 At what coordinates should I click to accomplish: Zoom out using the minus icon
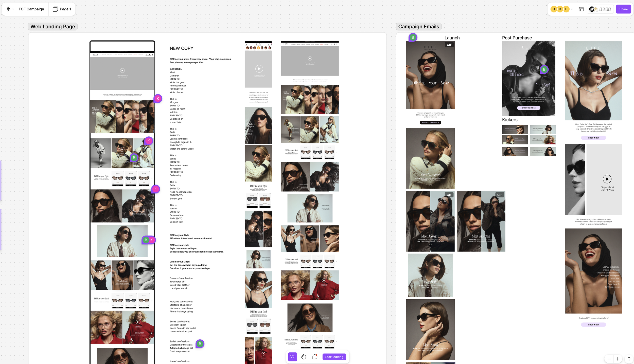click(609, 359)
